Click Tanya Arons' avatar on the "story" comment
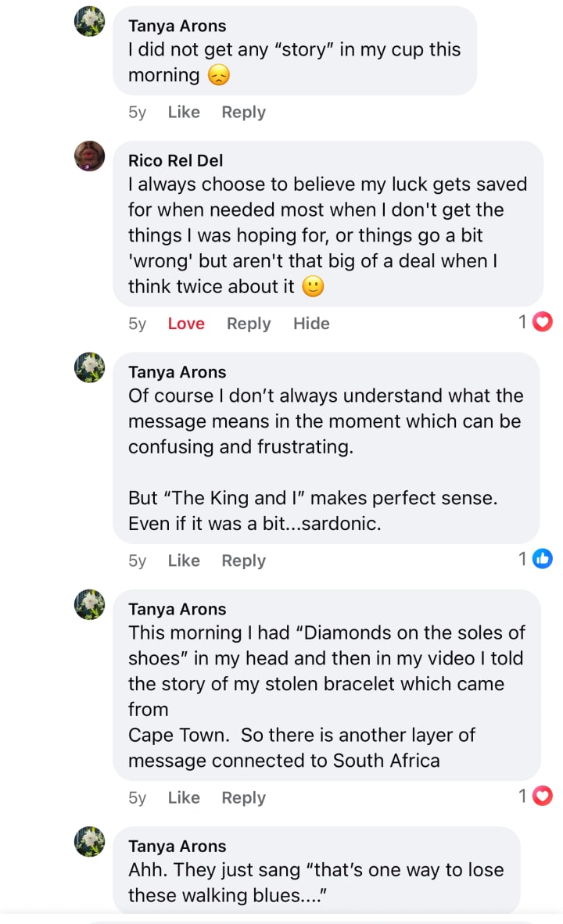The image size is (563, 924). [89, 21]
